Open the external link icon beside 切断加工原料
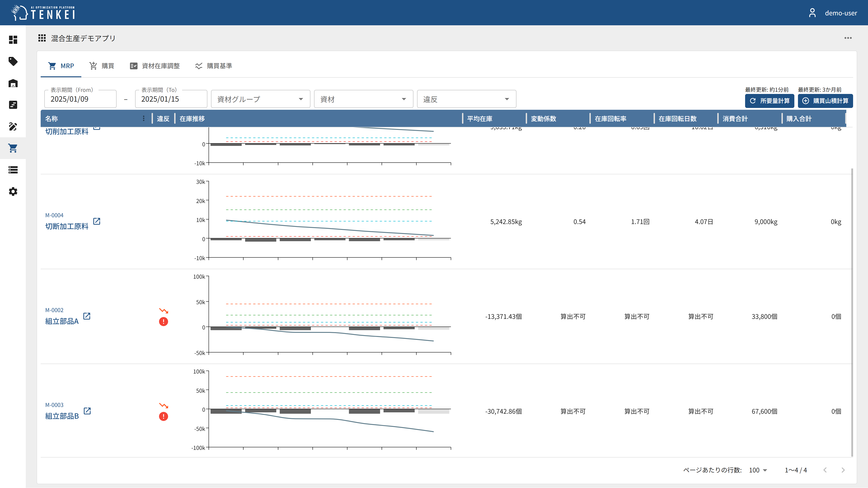Viewport: 868px width, 488px height. tap(97, 221)
